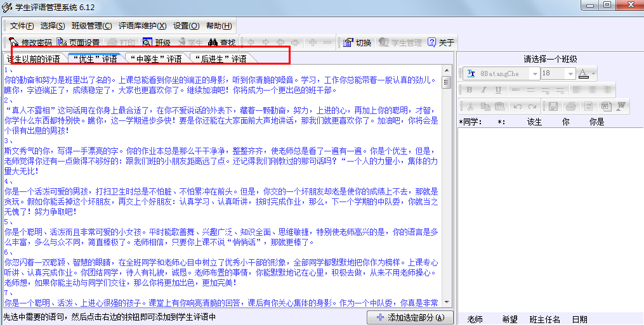Open the 帮助(H) menu
The width and height of the screenshot is (644, 325).
coord(219,26)
